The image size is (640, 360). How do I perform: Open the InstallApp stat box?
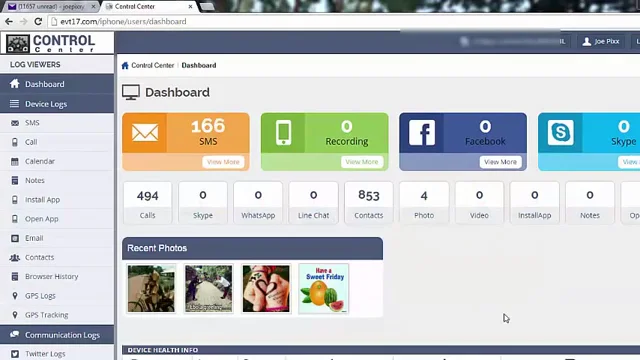[x=535, y=203]
